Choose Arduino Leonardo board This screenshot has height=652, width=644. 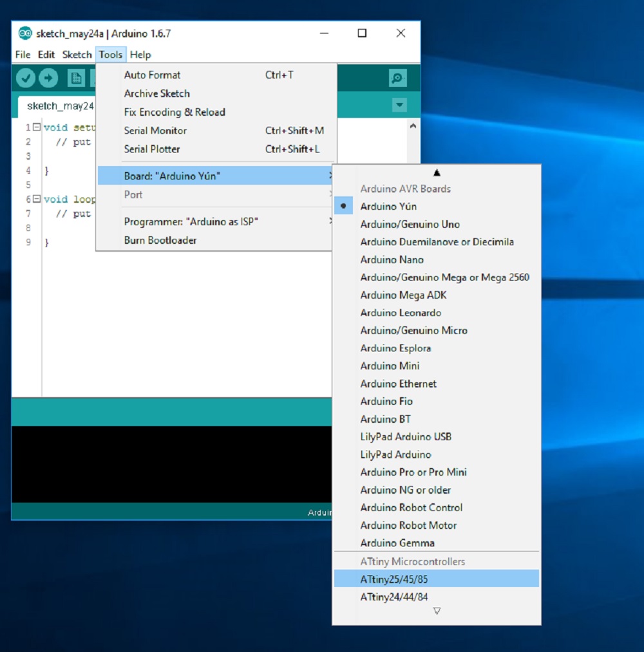point(437,313)
